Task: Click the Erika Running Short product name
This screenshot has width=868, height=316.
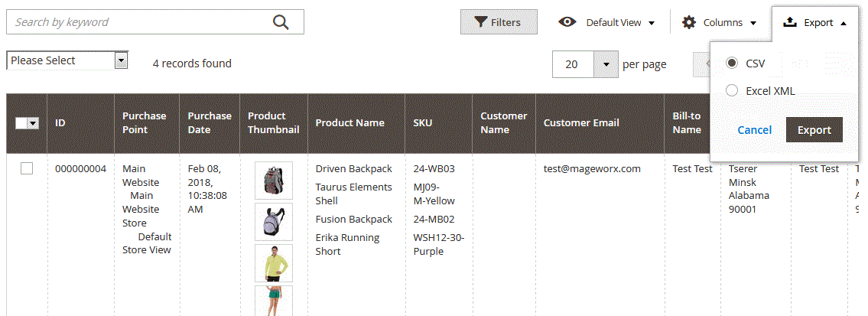Action: point(348,245)
